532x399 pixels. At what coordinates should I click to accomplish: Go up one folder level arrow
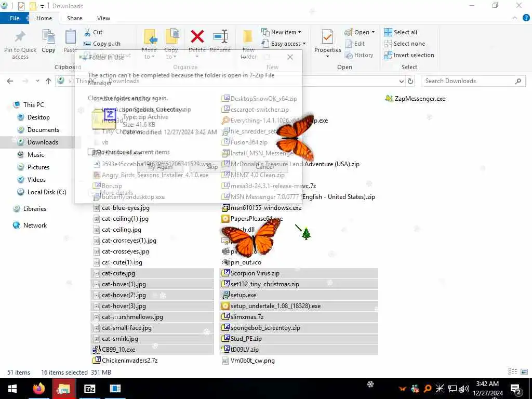(x=48, y=81)
